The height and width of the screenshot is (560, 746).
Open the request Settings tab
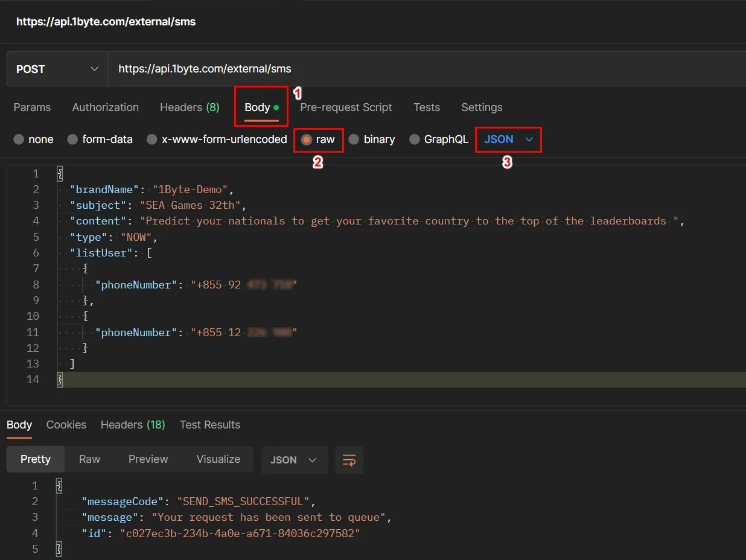pyautogui.click(x=482, y=107)
